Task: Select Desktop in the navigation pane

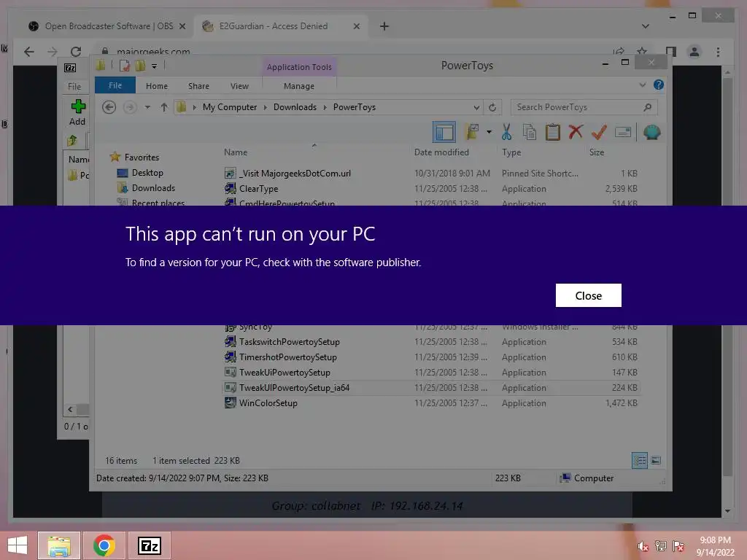Action: coord(147,173)
